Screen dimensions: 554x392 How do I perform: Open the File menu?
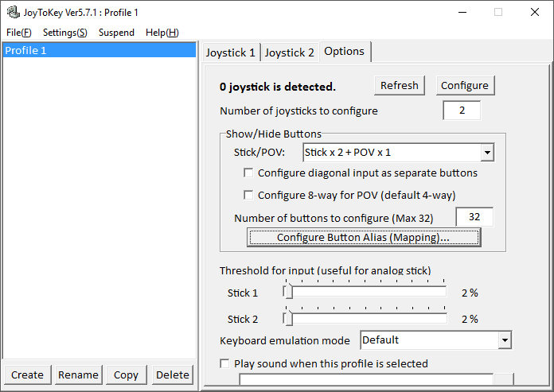tap(19, 33)
